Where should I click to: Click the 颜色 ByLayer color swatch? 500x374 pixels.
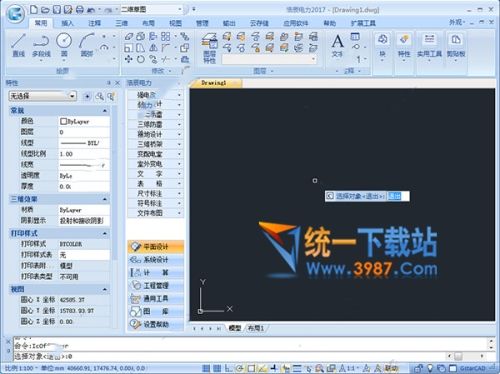tap(63, 121)
